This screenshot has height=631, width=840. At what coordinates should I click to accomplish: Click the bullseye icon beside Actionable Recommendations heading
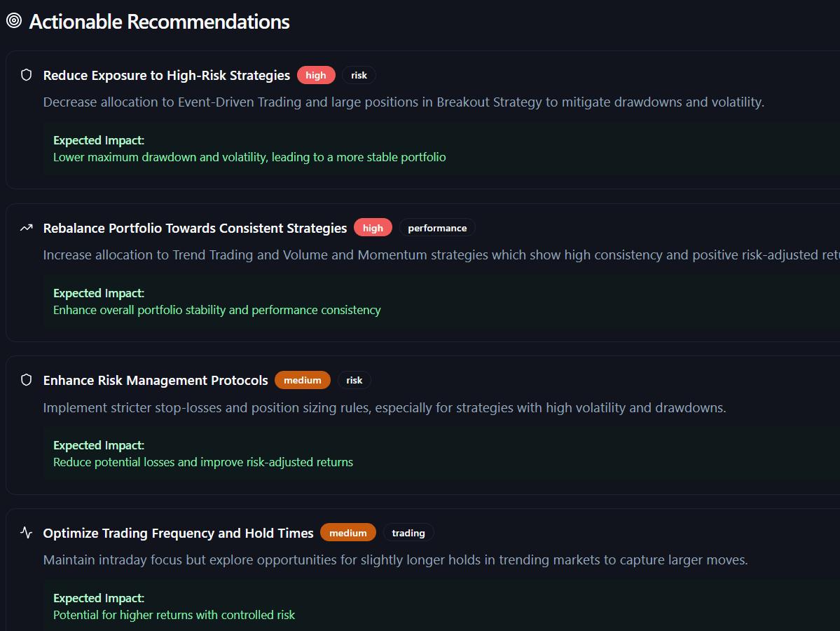pyautogui.click(x=13, y=21)
